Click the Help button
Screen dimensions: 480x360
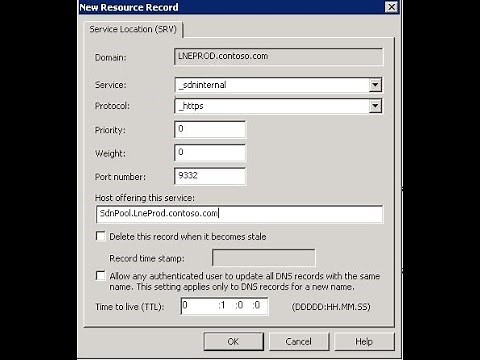tap(364, 341)
